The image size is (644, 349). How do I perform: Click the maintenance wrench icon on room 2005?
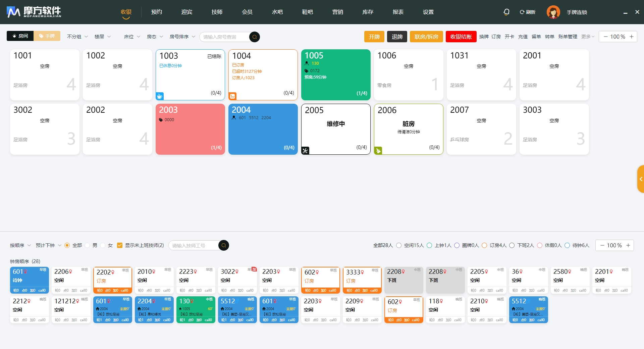click(x=305, y=151)
